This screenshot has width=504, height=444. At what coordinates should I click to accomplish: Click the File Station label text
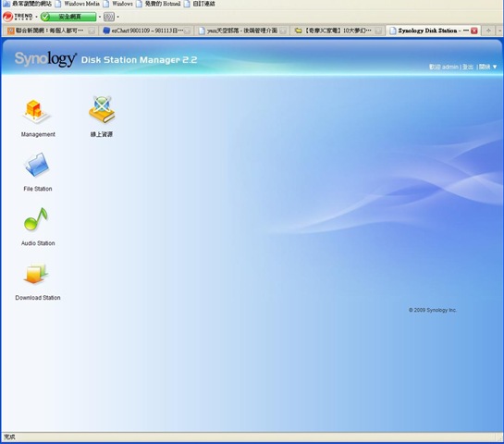tap(38, 189)
